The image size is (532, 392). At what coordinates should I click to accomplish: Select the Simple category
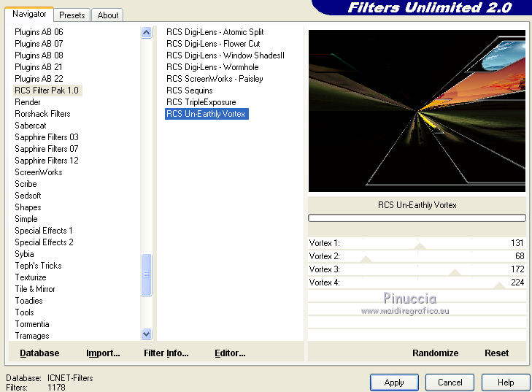pos(26,219)
